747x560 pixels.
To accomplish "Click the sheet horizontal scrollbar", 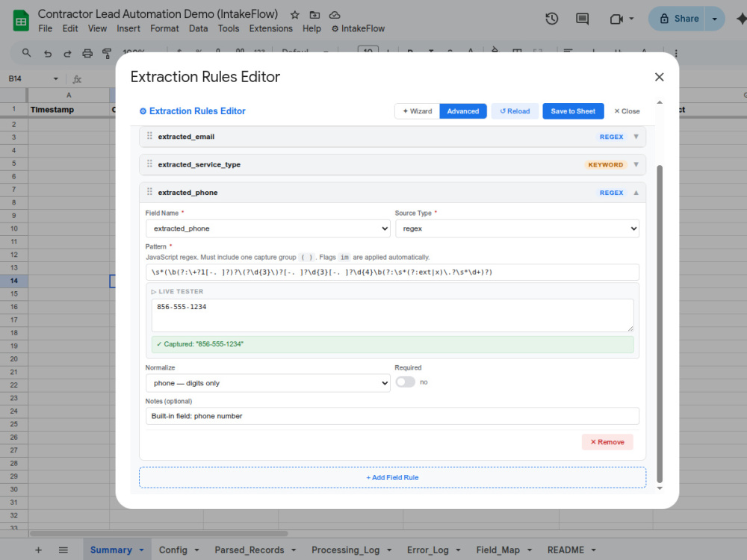I will point(158,533).
